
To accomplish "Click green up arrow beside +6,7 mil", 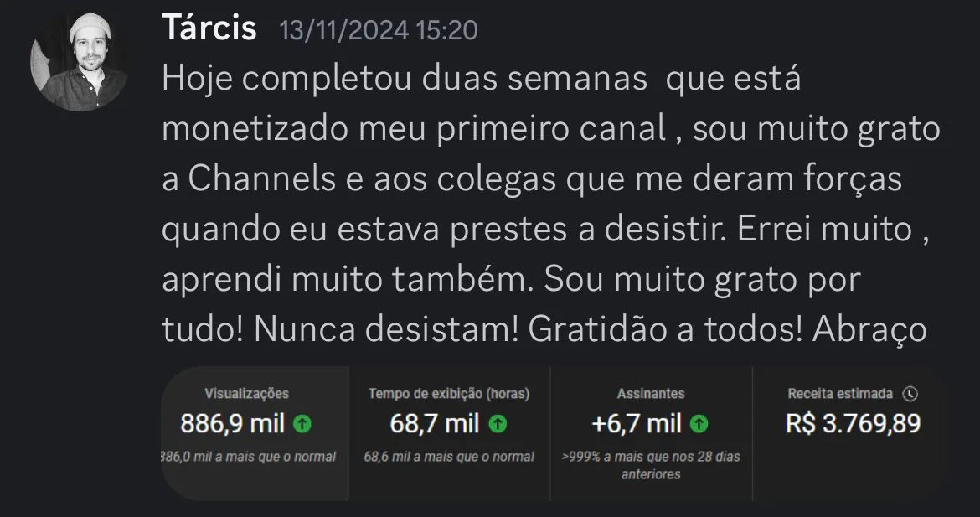I will pyautogui.click(x=699, y=424).
